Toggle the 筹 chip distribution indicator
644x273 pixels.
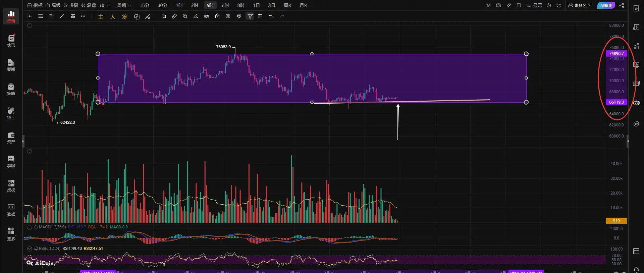pos(125,16)
